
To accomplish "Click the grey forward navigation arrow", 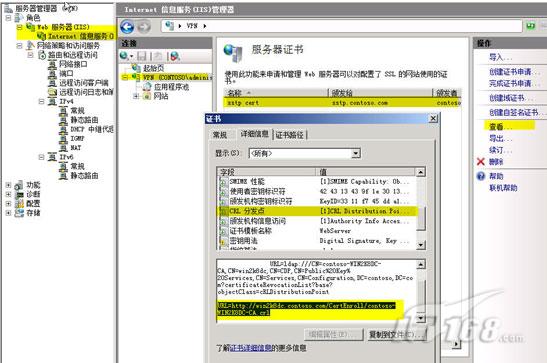I will point(143,27).
